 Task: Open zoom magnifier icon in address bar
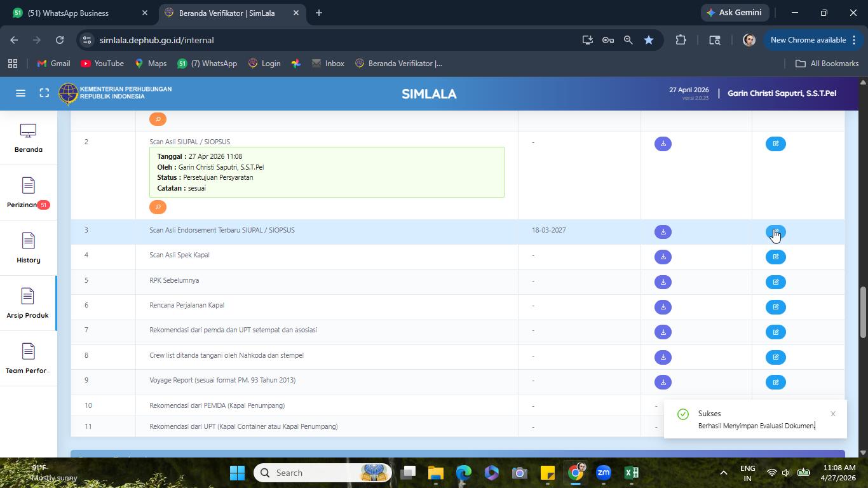(628, 40)
